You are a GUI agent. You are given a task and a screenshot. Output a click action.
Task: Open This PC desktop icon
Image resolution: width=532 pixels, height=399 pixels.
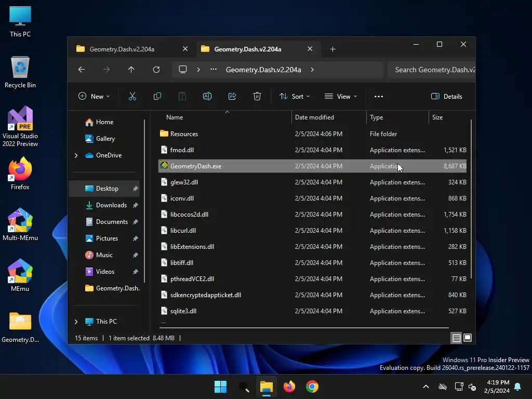tap(20, 21)
